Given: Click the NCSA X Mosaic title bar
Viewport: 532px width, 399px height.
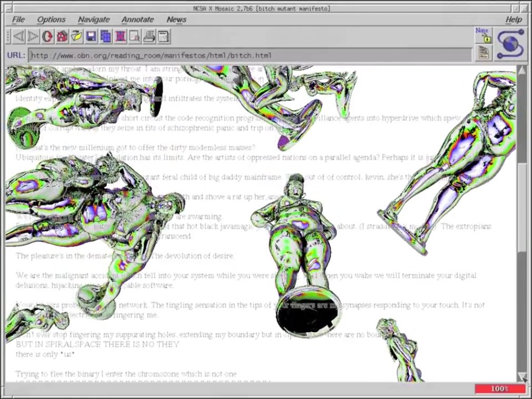Looking at the screenshot, I should (x=261, y=8).
